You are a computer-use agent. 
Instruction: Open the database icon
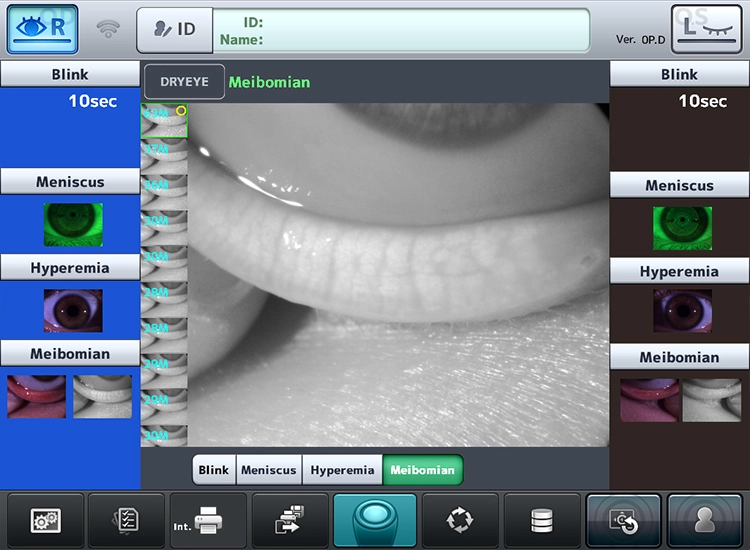click(x=542, y=520)
